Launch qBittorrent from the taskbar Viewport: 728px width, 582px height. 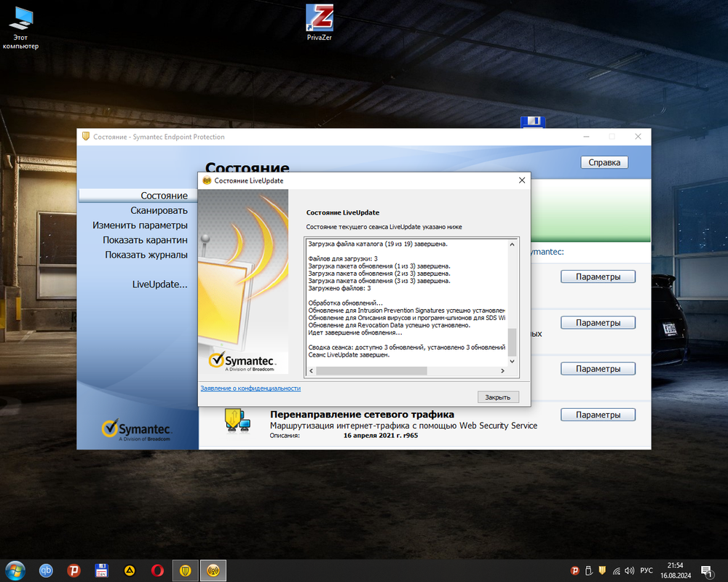(x=46, y=570)
